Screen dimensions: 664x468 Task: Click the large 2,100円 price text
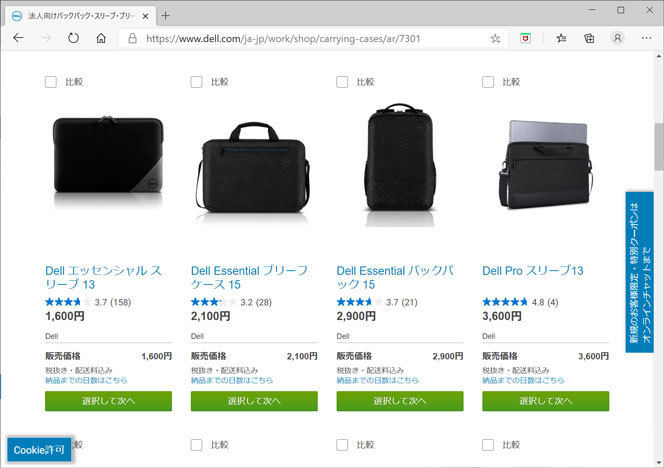click(210, 316)
